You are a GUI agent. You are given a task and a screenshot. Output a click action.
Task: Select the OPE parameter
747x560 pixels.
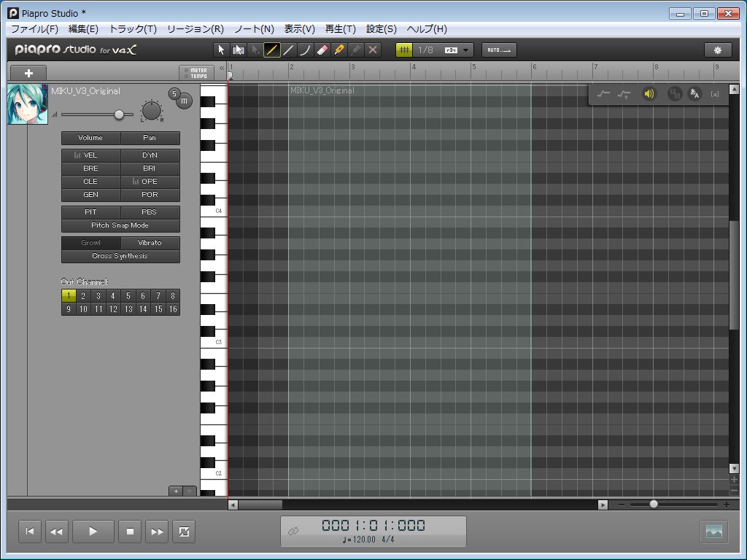[150, 182]
